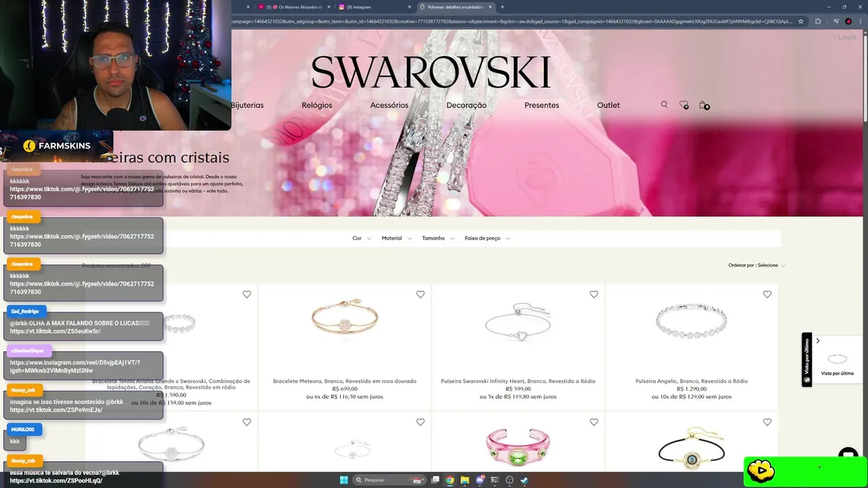Favorite the Bracelete Tennis Ariana Grande product

(247, 294)
